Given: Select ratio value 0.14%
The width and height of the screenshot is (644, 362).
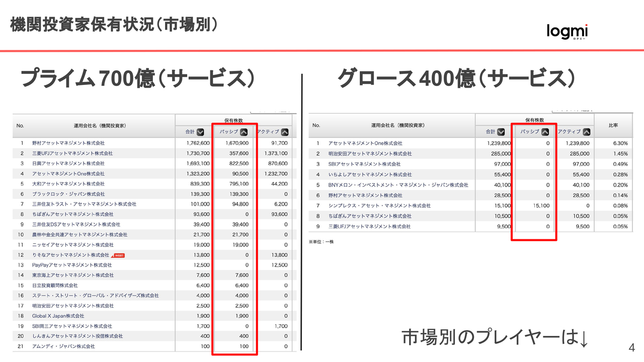Looking at the screenshot, I should (x=620, y=195).
